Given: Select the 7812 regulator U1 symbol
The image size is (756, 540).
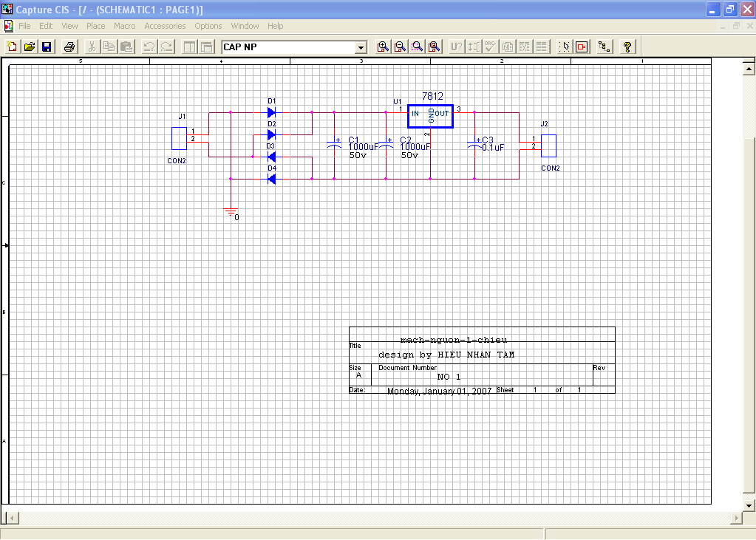Looking at the screenshot, I should tap(430, 116).
